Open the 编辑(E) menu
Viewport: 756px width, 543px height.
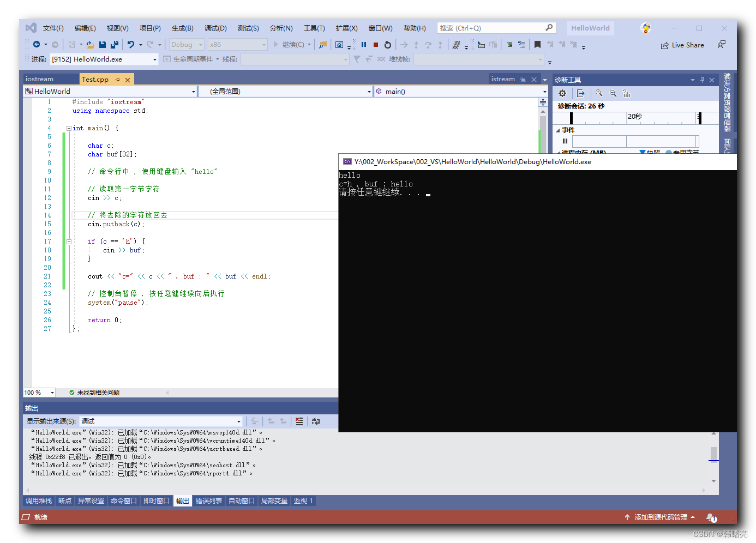(85, 28)
